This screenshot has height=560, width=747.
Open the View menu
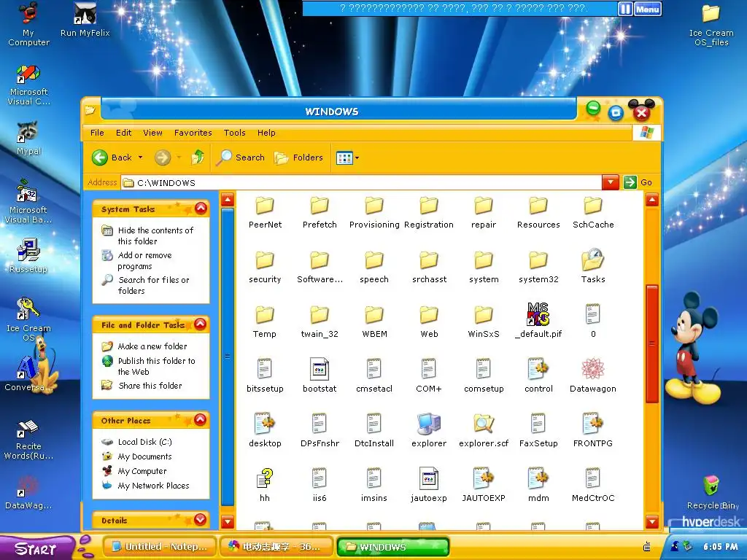(153, 133)
